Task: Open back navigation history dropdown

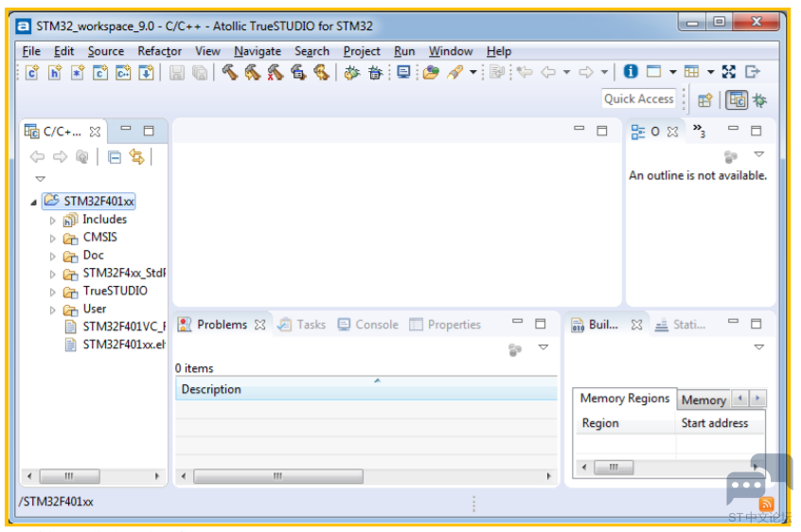Action: tap(566, 73)
